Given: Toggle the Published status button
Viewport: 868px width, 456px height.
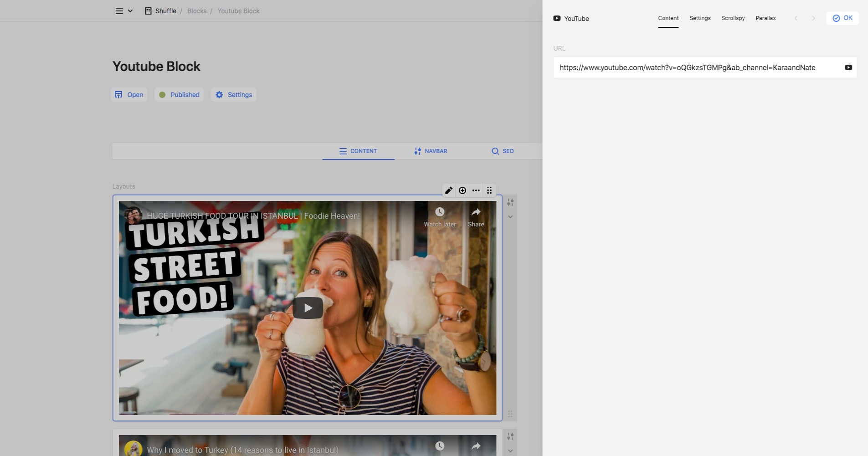Looking at the screenshot, I should click(179, 95).
